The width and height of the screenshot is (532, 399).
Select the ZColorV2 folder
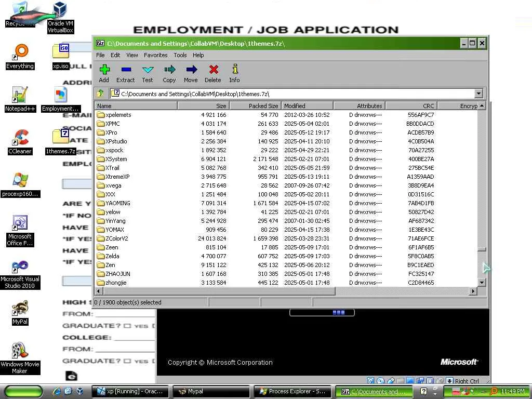(x=286, y=238)
